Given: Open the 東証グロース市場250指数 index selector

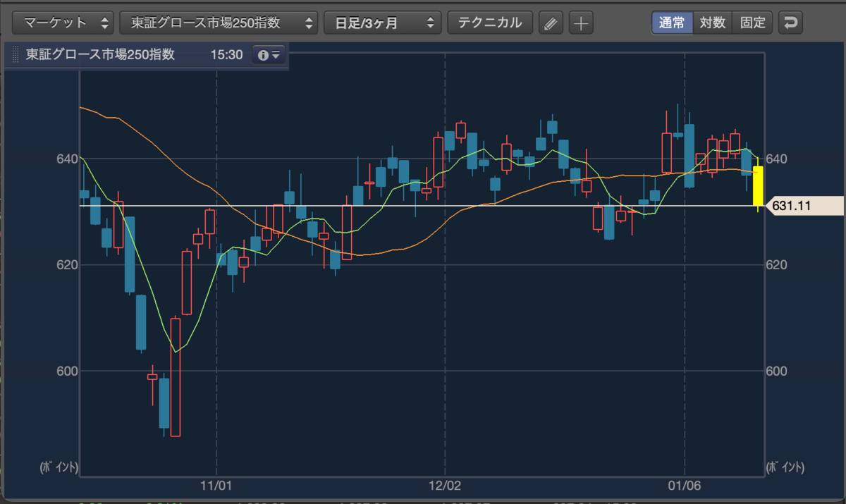Looking at the screenshot, I should 219,23.
